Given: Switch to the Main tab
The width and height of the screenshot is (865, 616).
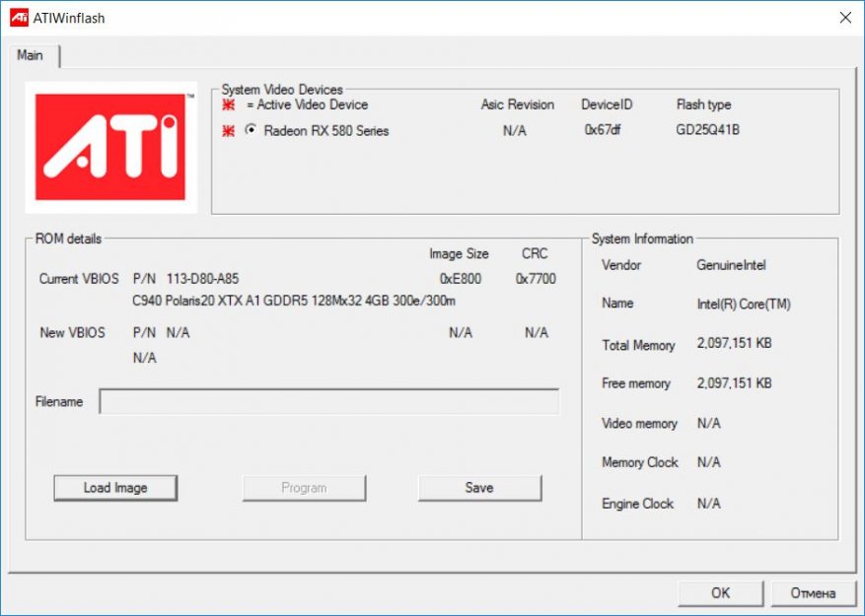Looking at the screenshot, I should (x=31, y=56).
